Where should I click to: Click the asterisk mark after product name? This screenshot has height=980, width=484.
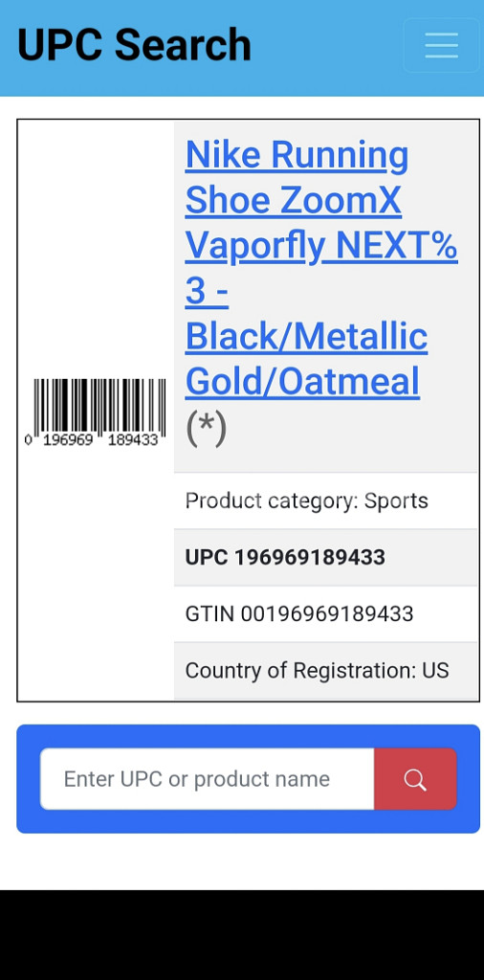tap(206, 428)
